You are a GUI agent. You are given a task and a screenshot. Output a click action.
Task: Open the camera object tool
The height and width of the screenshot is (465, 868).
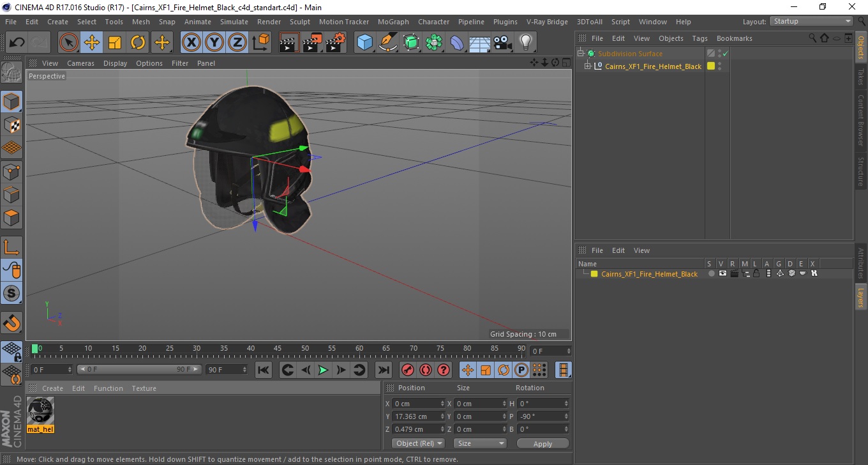pyautogui.click(x=503, y=43)
